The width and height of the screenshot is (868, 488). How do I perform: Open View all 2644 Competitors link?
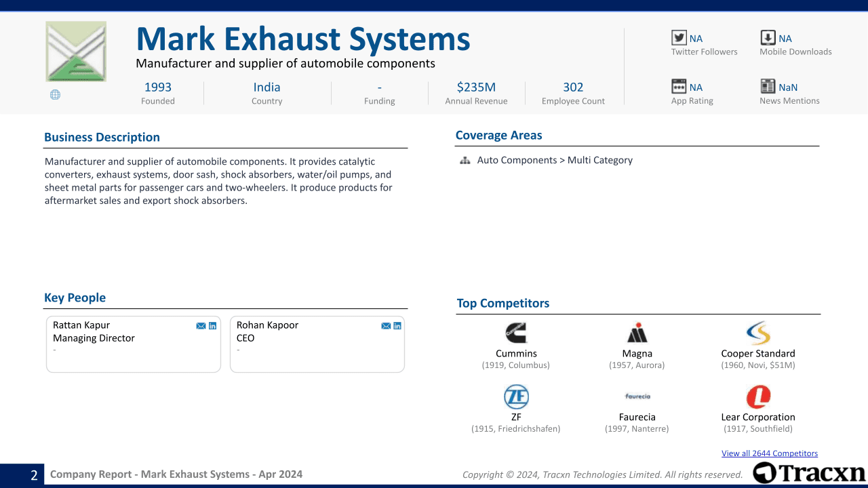770,453
